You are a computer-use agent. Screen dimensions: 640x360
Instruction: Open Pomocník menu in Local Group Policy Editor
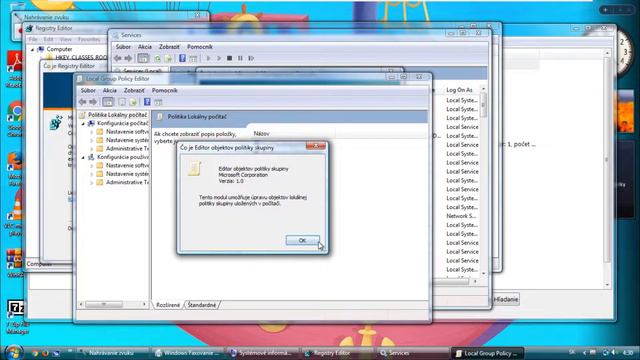[x=164, y=90]
